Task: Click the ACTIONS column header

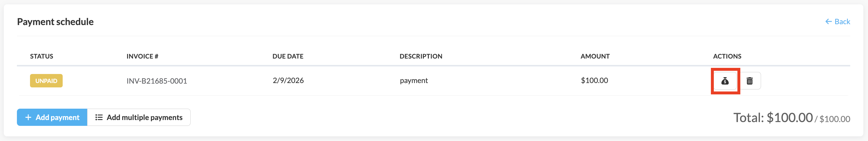Action: pos(727,56)
